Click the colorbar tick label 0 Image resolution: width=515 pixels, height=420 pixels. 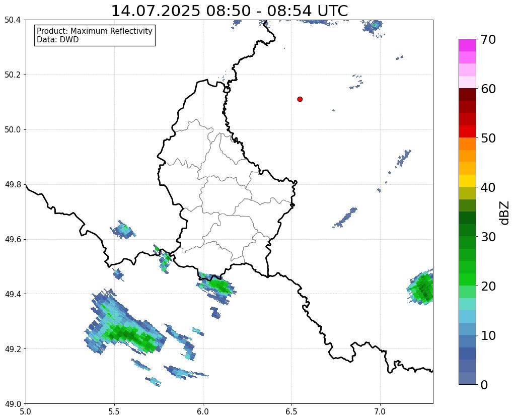484,385
